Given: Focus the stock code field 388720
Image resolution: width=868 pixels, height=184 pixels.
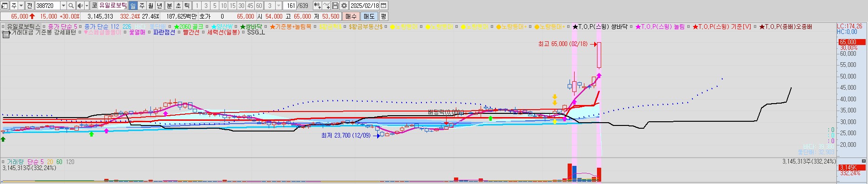Looking at the screenshot, I should [47, 6].
